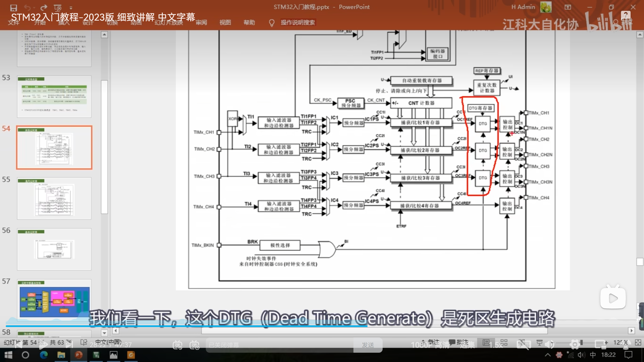Viewport: 644px width, 362px height.
Task: Open the 帮助 ribbon tab
Action: click(249, 23)
